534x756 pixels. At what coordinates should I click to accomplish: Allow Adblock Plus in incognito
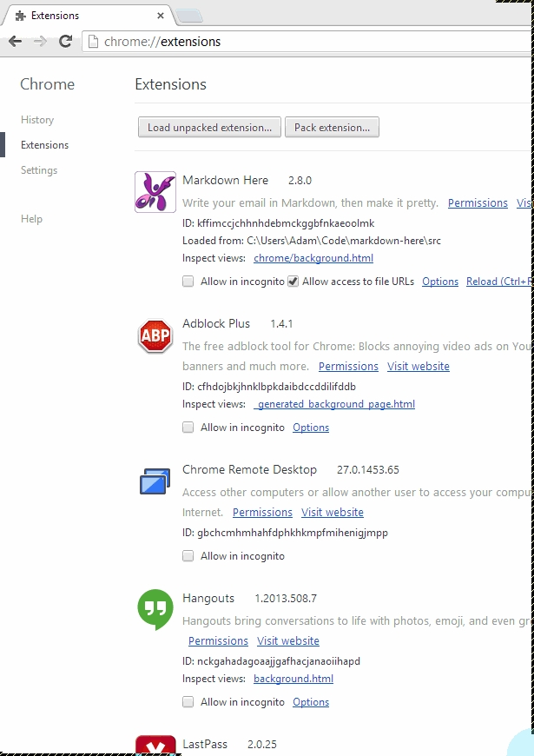pos(188,428)
